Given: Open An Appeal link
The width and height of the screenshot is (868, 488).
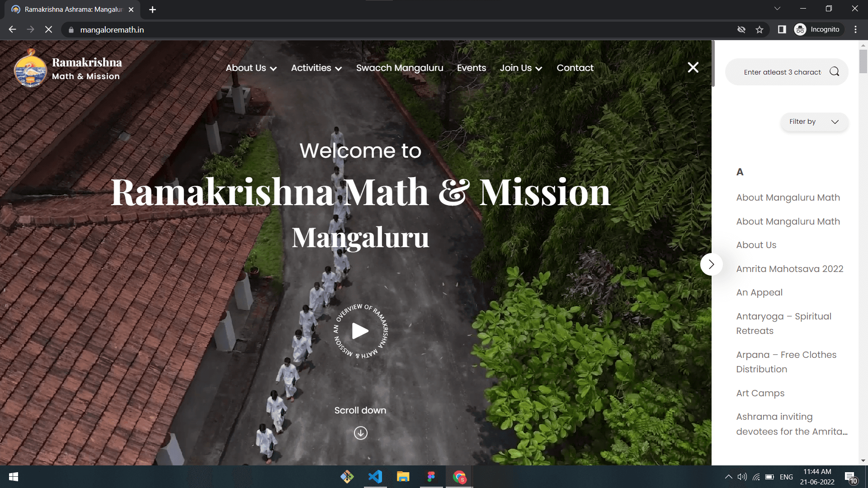Looking at the screenshot, I should (x=759, y=292).
